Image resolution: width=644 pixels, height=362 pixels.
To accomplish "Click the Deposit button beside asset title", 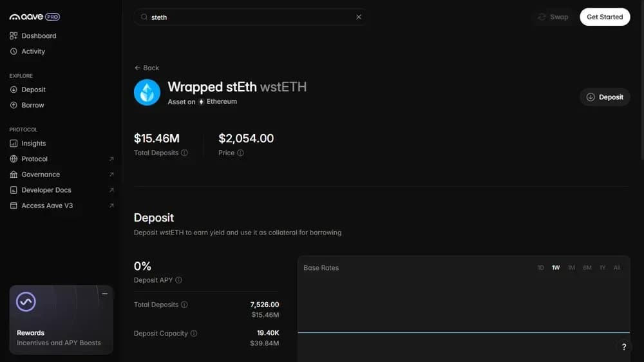I will pyautogui.click(x=605, y=97).
